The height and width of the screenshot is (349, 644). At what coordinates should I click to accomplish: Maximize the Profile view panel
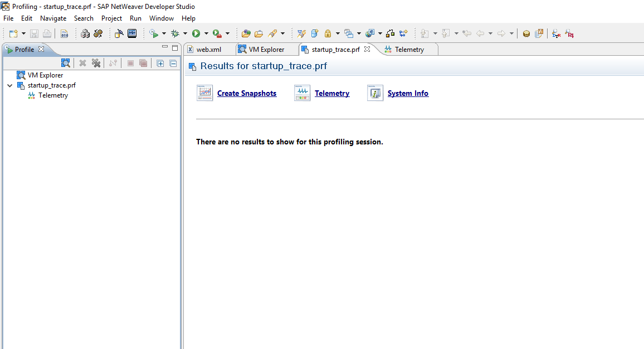(175, 48)
